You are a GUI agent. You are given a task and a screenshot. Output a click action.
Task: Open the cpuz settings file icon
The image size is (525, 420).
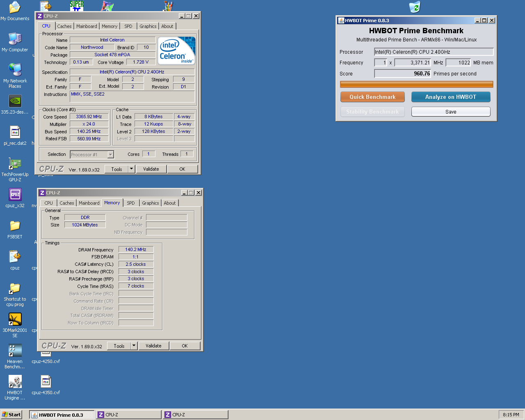[x=15, y=257]
